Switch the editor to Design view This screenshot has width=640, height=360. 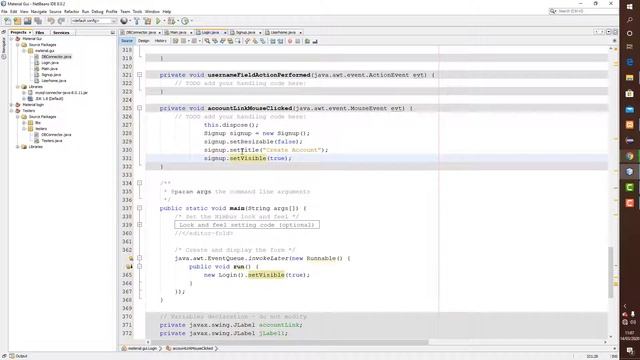[143, 41]
